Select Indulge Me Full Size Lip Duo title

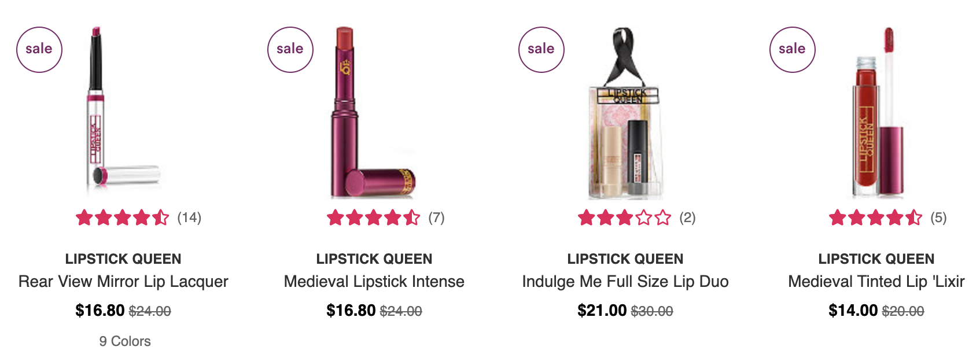click(x=625, y=282)
